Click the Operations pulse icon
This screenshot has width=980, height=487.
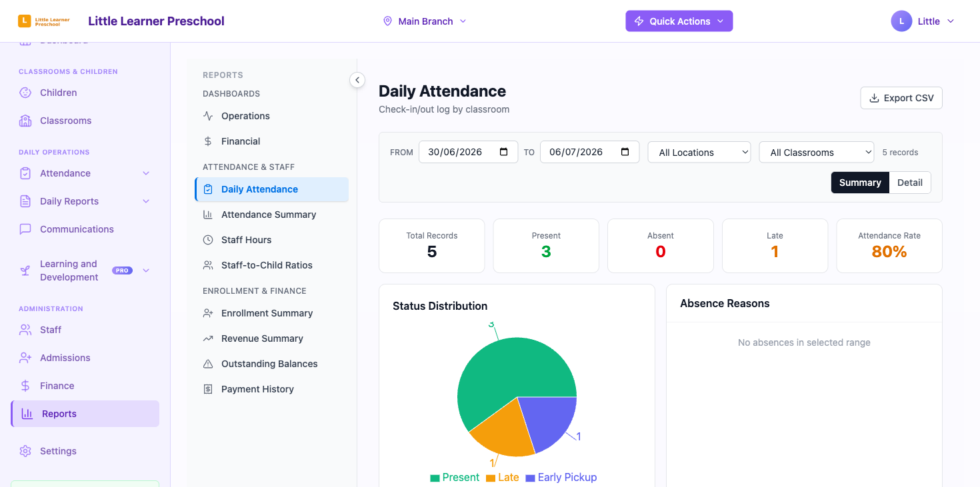coord(208,116)
